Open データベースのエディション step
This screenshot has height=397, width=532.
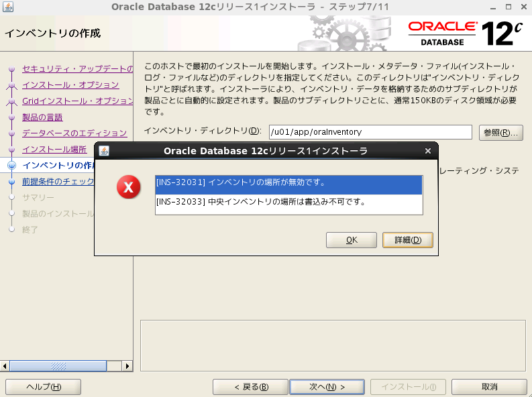pyautogui.click(x=74, y=133)
